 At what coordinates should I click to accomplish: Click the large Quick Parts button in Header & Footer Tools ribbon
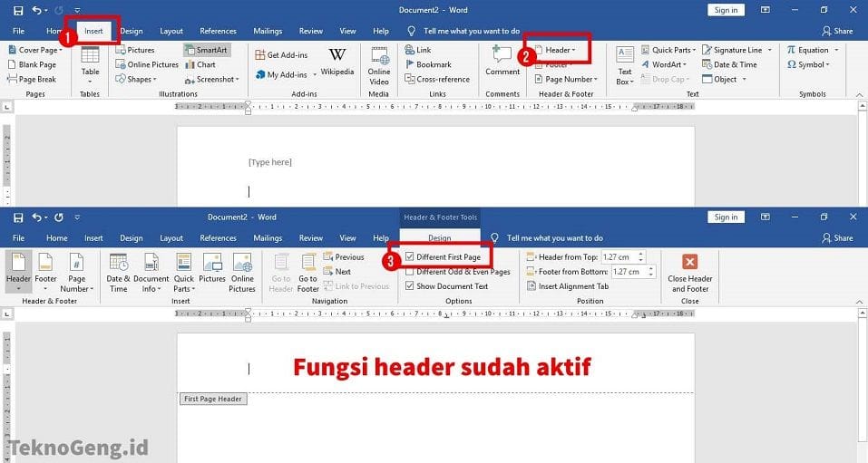184,272
